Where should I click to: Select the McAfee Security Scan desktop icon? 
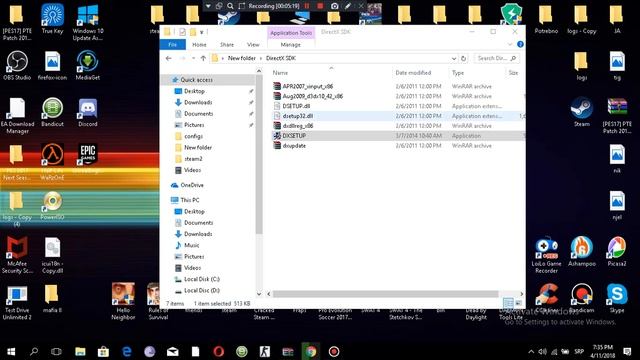pos(17,255)
